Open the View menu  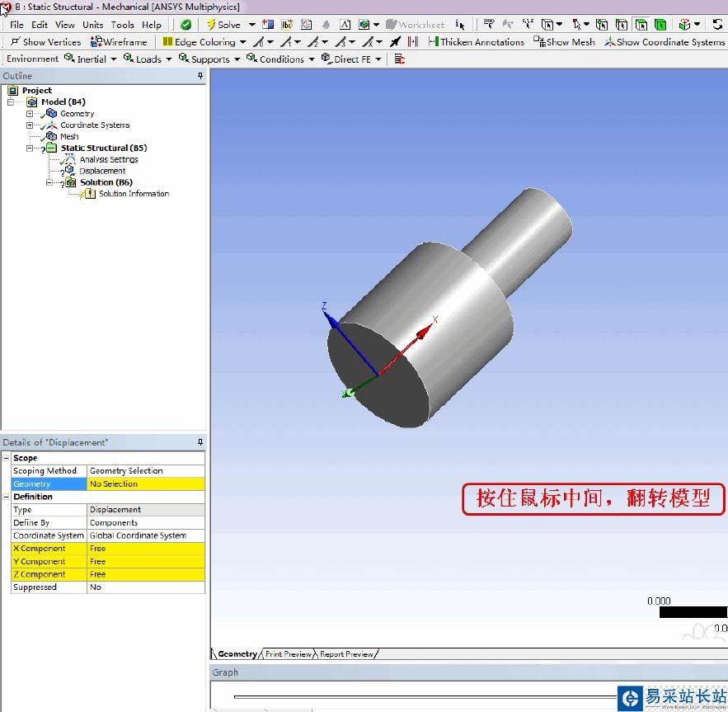click(65, 25)
